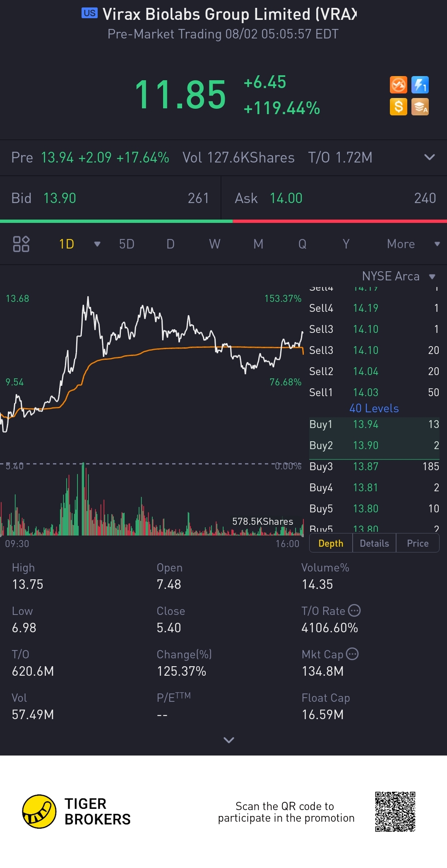447x868 pixels.
Task: Tap the Buy4 13.81 order row
Action: 374,488
